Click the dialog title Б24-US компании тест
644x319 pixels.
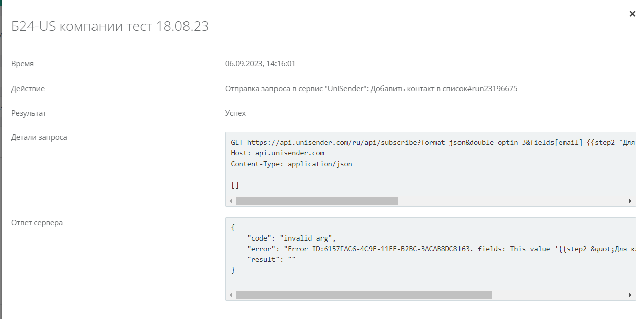[110, 26]
